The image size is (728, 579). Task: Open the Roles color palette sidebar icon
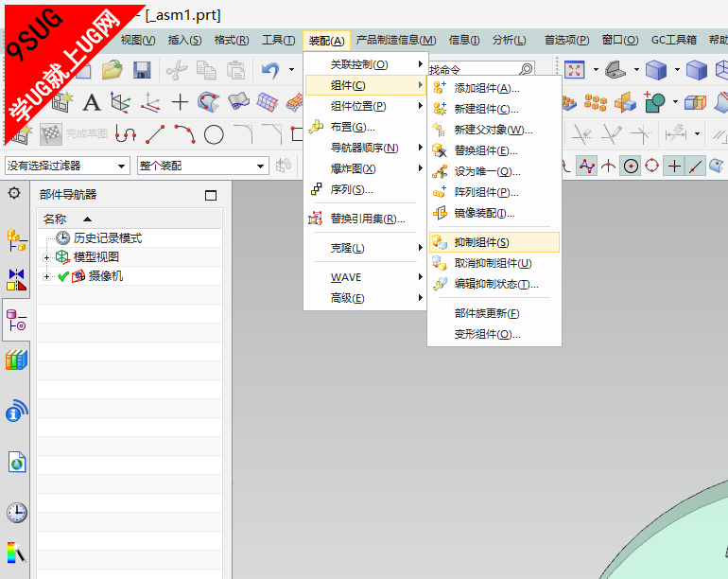16,553
